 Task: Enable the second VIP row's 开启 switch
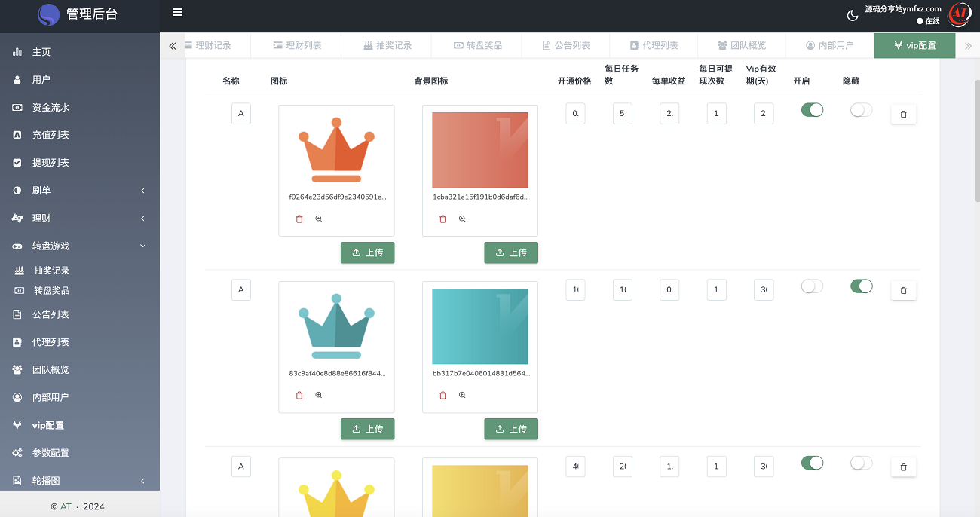click(x=812, y=286)
